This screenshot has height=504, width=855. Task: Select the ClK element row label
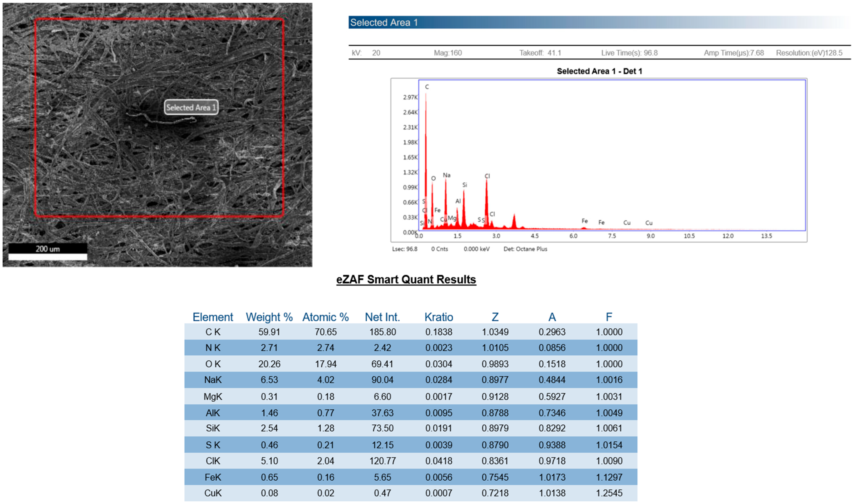(213, 461)
